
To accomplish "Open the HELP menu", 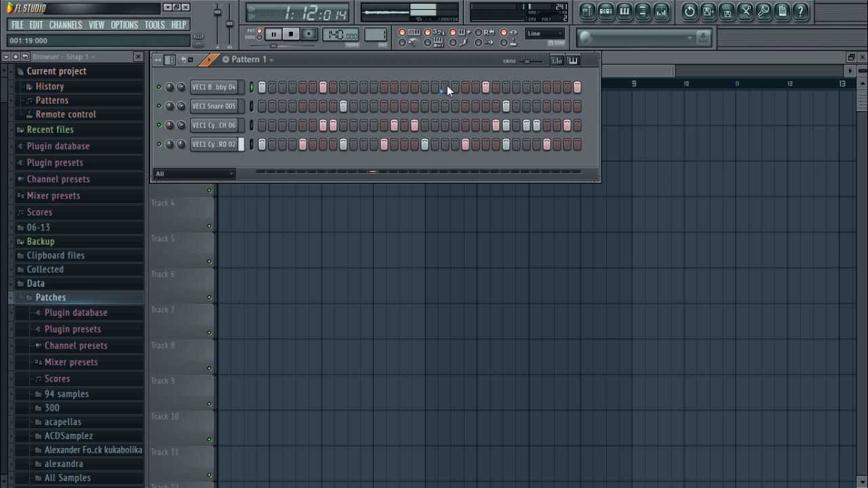I will 178,25.
